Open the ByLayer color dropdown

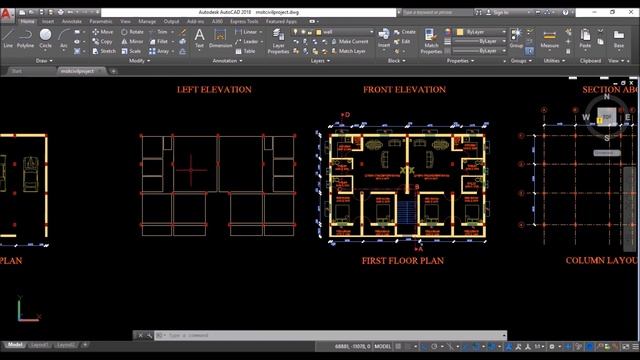click(482, 32)
